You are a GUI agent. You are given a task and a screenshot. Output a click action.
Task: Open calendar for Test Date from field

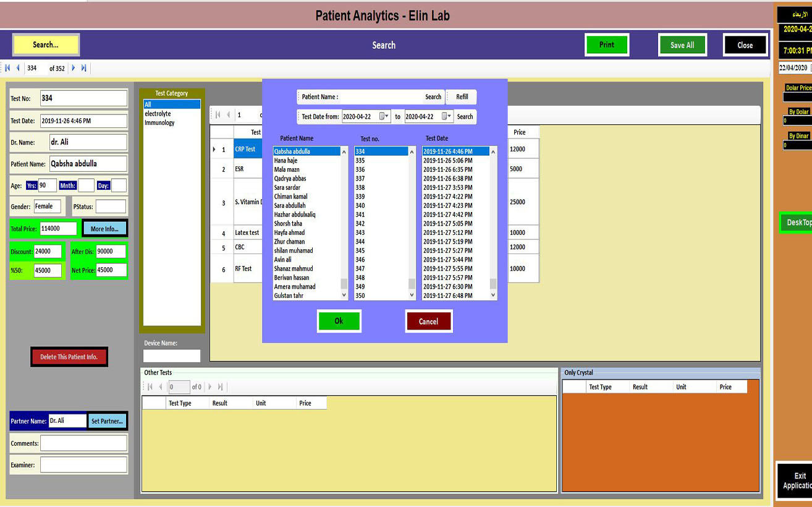(x=384, y=116)
